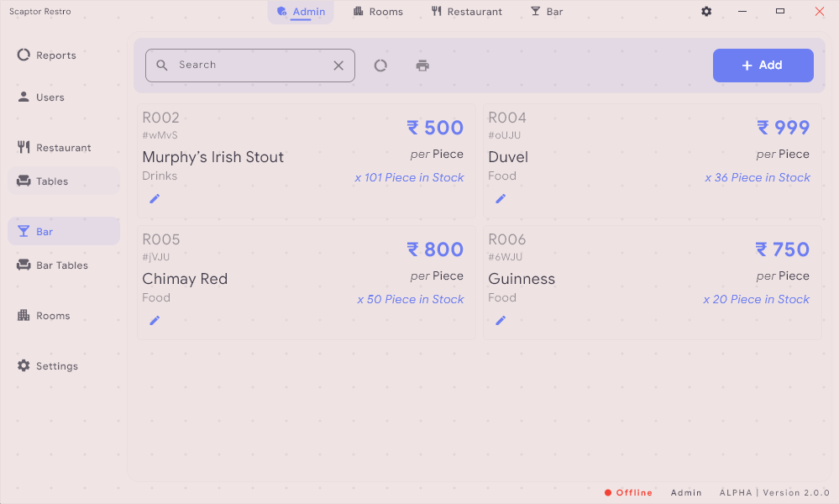839x504 pixels.
Task: Edit the Duvel item via pencil icon
Action: [x=501, y=199]
